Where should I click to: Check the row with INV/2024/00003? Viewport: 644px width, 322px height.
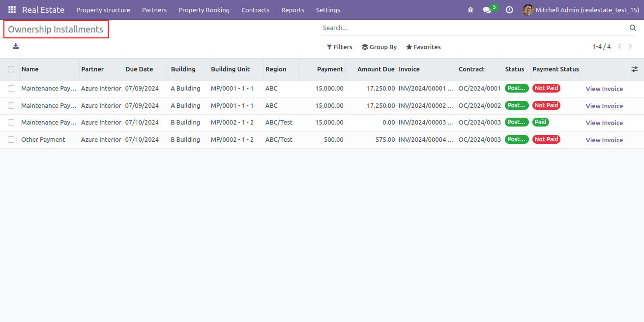tap(11, 123)
